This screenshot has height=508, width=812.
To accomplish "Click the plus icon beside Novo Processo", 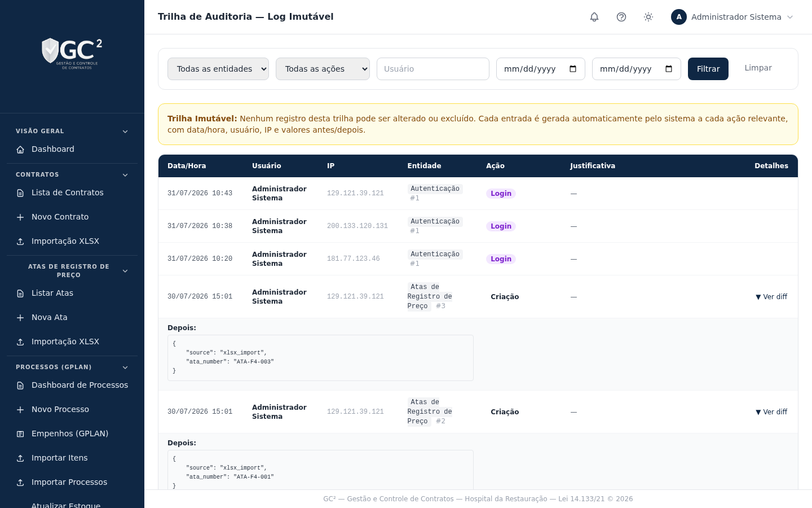I will click(x=20, y=410).
